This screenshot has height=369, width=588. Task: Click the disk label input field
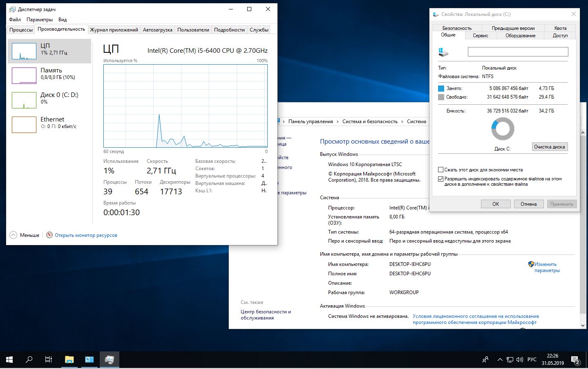pyautogui.click(x=518, y=52)
